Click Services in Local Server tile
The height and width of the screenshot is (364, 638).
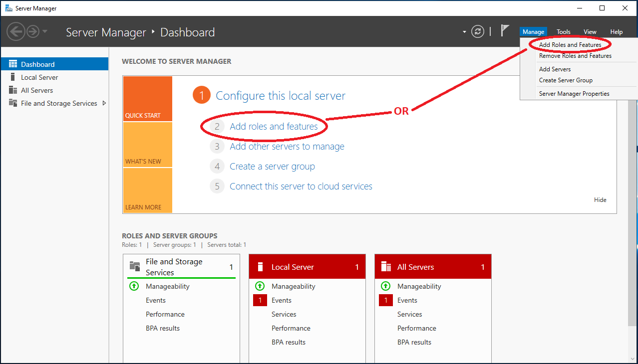(284, 314)
